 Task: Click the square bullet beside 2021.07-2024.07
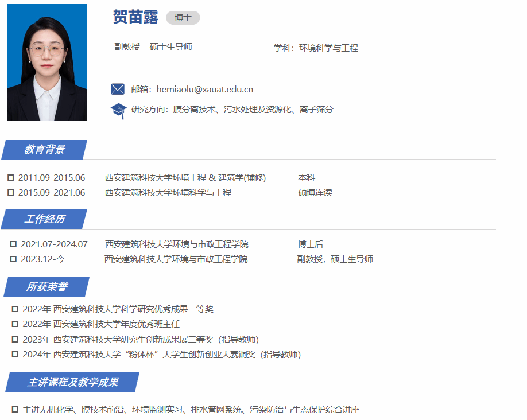(x=14, y=244)
